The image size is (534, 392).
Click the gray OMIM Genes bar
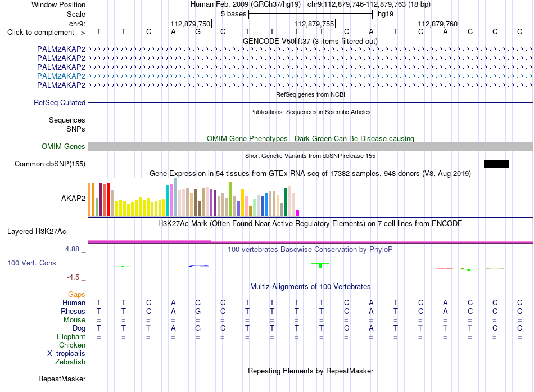pyautogui.click(x=310, y=147)
